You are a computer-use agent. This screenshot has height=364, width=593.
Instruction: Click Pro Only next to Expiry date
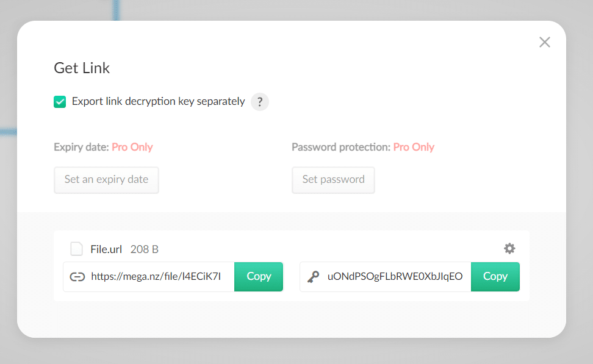coord(132,147)
